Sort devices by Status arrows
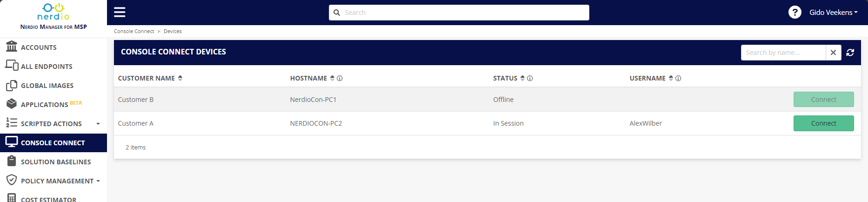Viewport: 868px width, 202px height. click(522, 78)
